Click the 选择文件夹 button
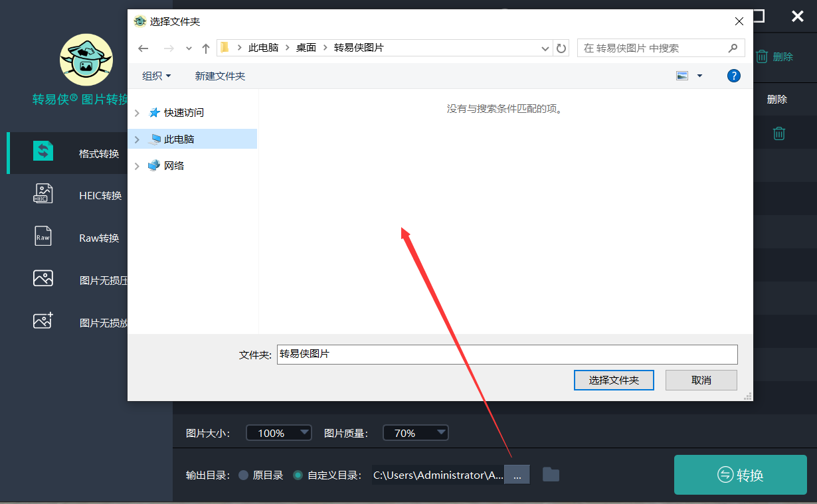817x504 pixels. [614, 380]
